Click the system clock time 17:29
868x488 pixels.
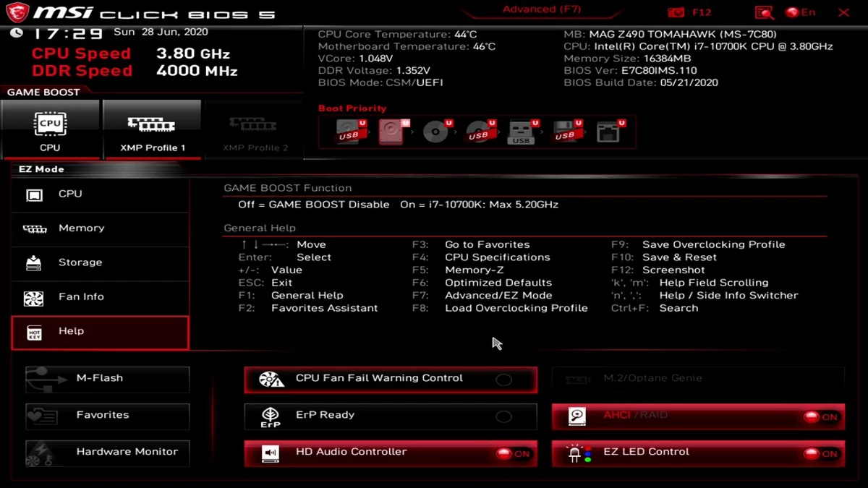[69, 33]
